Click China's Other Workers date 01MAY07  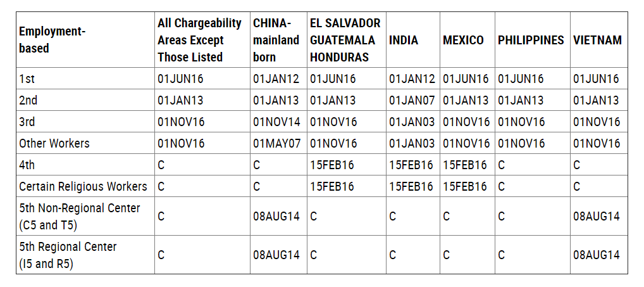tap(277, 143)
